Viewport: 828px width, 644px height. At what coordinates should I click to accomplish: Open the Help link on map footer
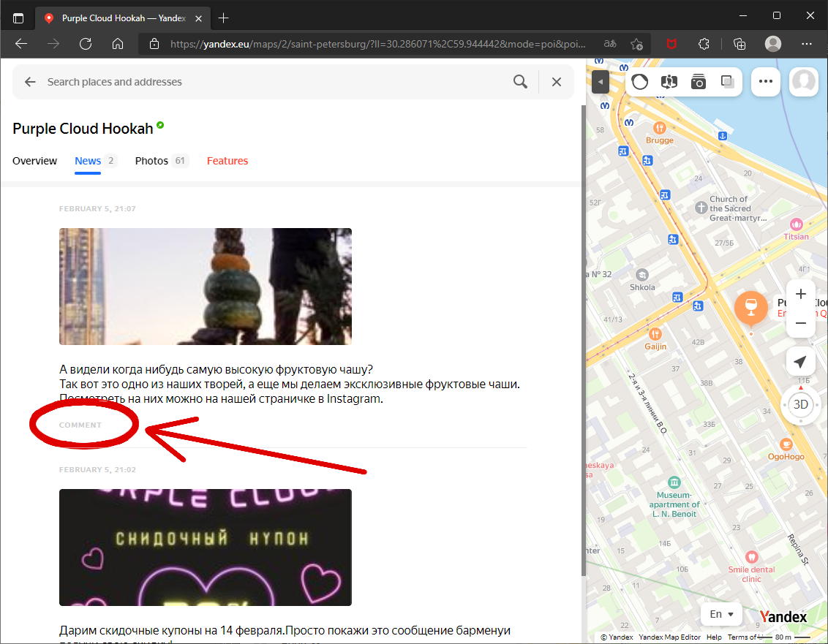tap(714, 637)
